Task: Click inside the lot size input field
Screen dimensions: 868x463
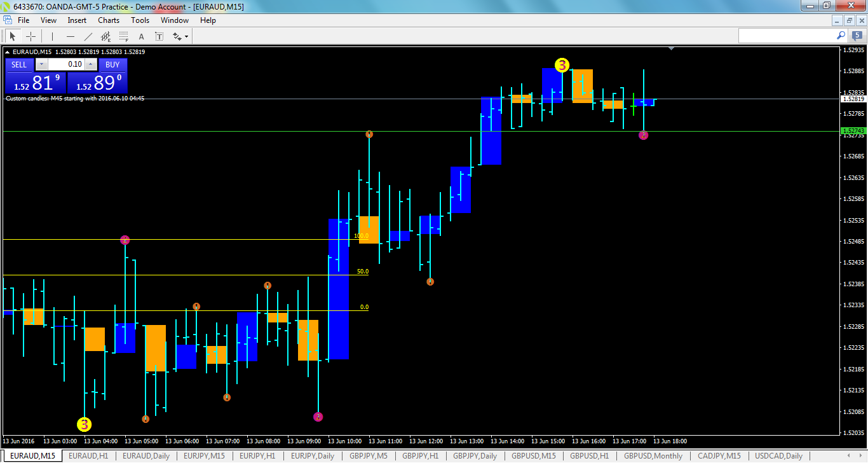Action: click(x=67, y=64)
